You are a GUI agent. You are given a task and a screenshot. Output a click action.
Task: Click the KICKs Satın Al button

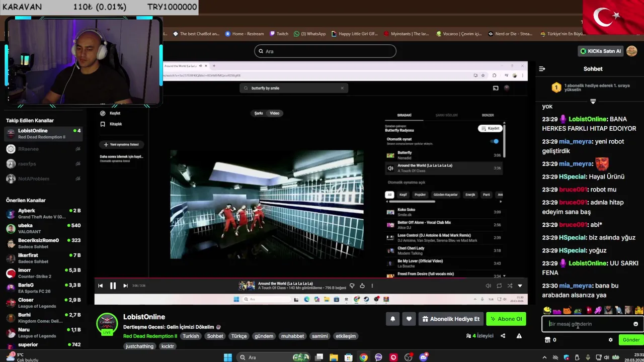(601, 51)
